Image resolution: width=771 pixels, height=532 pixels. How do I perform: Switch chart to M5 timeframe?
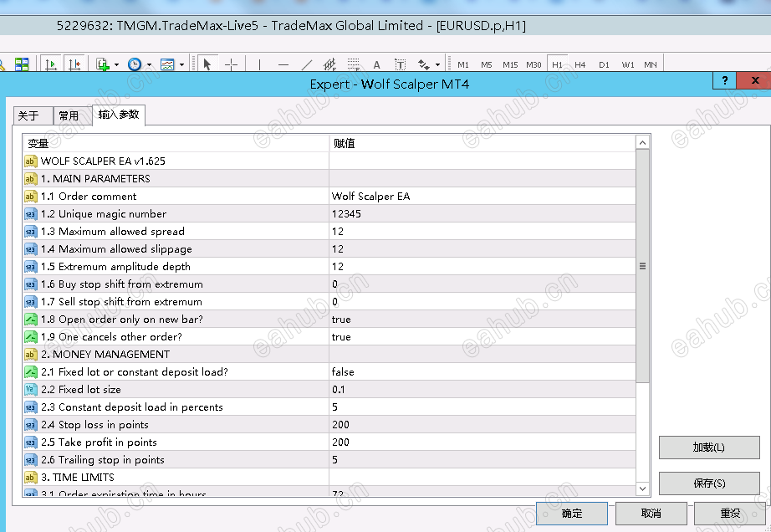pos(487,65)
